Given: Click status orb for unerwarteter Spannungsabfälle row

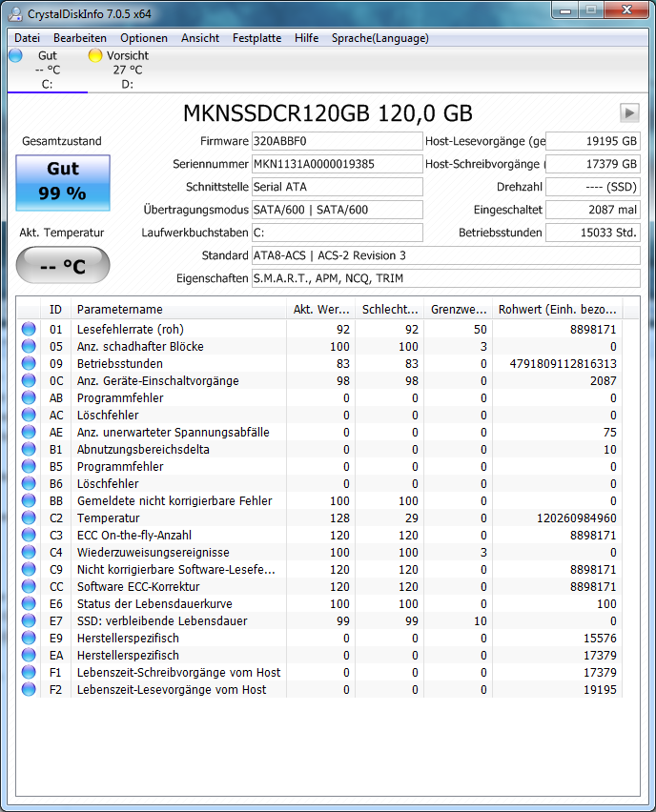Looking at the screenshot, I should click(29, 432).
